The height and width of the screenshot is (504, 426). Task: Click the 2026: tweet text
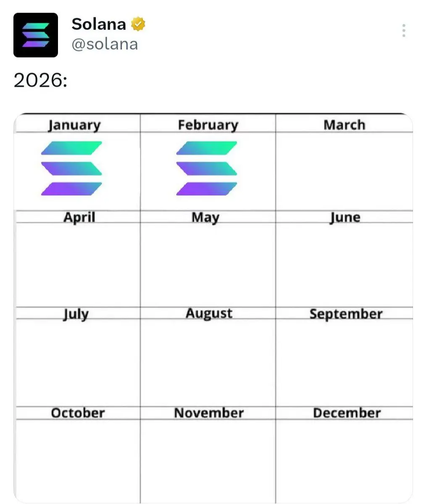pyautogui.click(x=40, y=81)
